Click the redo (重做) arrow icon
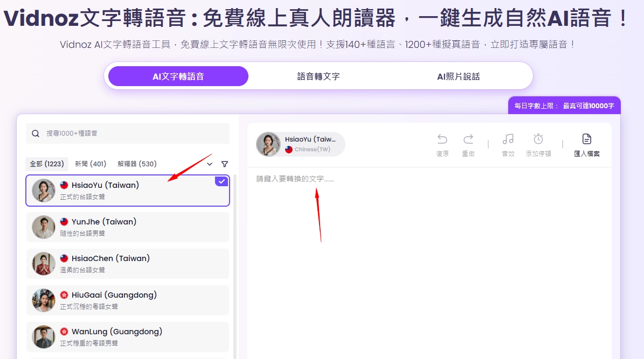Screen dimensions: 644x359 (x=468, y=139)
